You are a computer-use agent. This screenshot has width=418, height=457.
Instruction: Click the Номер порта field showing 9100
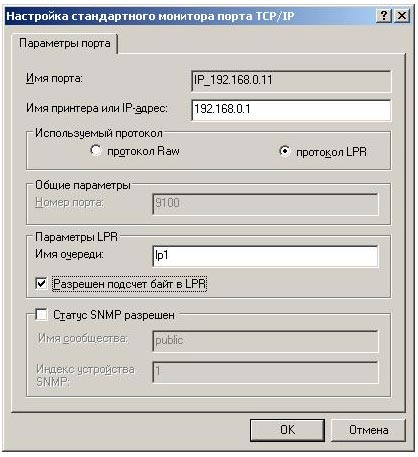tap(265, 204)
